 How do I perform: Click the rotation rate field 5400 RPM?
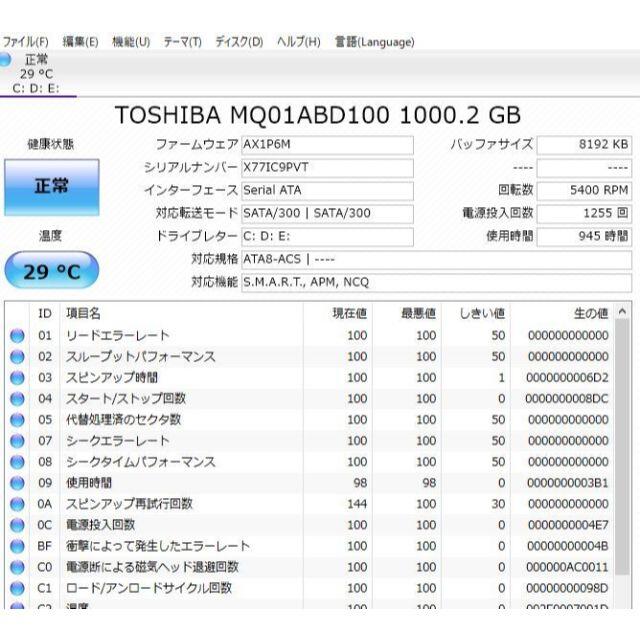pos(584,191)
